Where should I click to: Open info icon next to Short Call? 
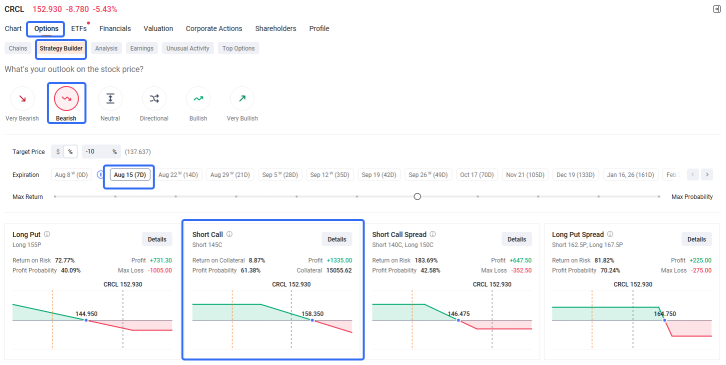click(229, 234)
